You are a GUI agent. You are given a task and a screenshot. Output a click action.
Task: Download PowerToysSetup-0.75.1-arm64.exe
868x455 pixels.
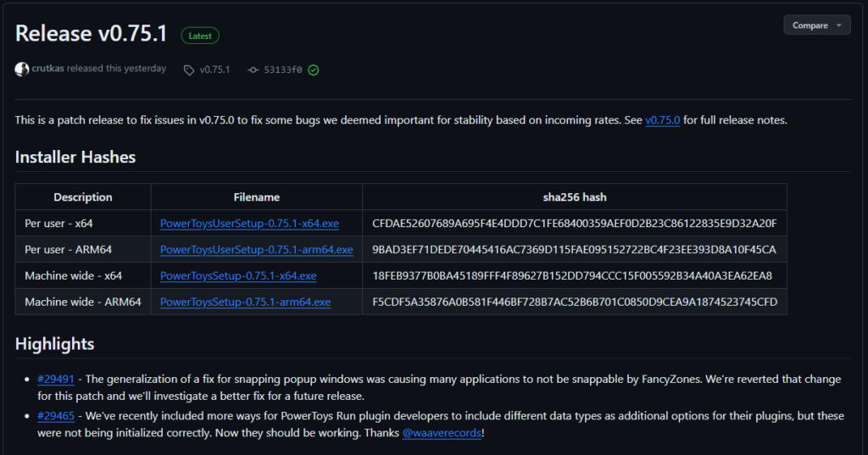pyautogui.click(x=245, y=302)
